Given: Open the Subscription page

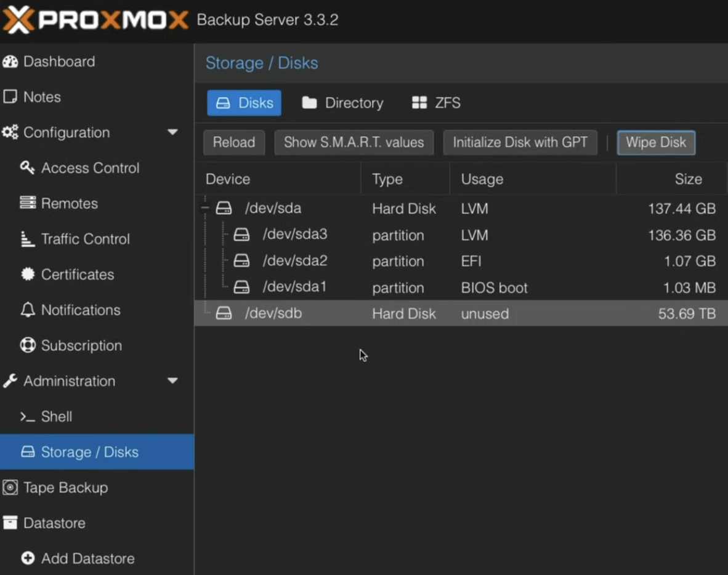Looking at the screenshot, I should tap(81, 345).
